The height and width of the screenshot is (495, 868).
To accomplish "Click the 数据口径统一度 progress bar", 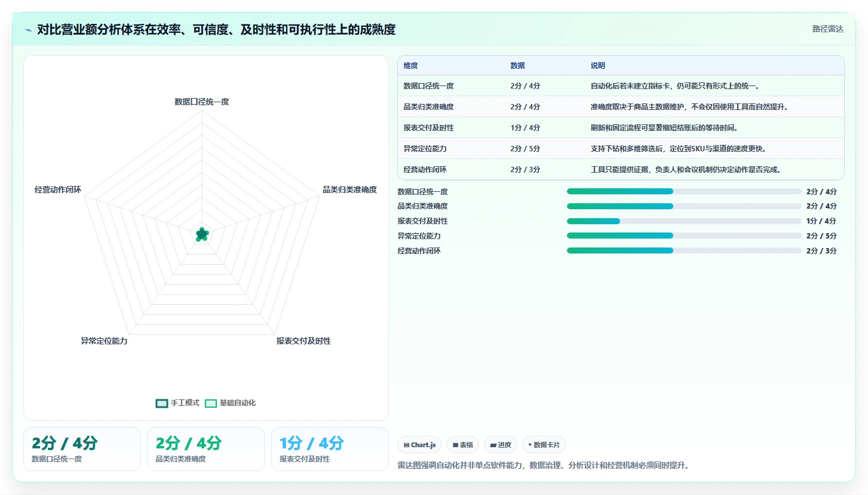I will 684,191.
